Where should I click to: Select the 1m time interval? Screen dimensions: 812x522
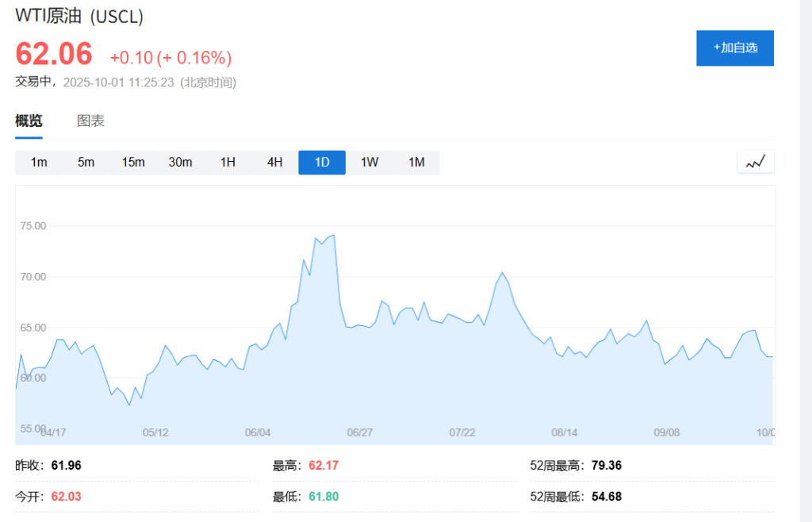click(39, 163)
